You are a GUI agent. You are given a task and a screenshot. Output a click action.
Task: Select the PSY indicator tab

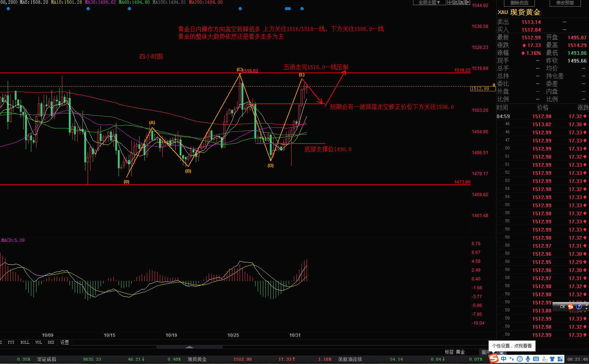tap(11, 342)
